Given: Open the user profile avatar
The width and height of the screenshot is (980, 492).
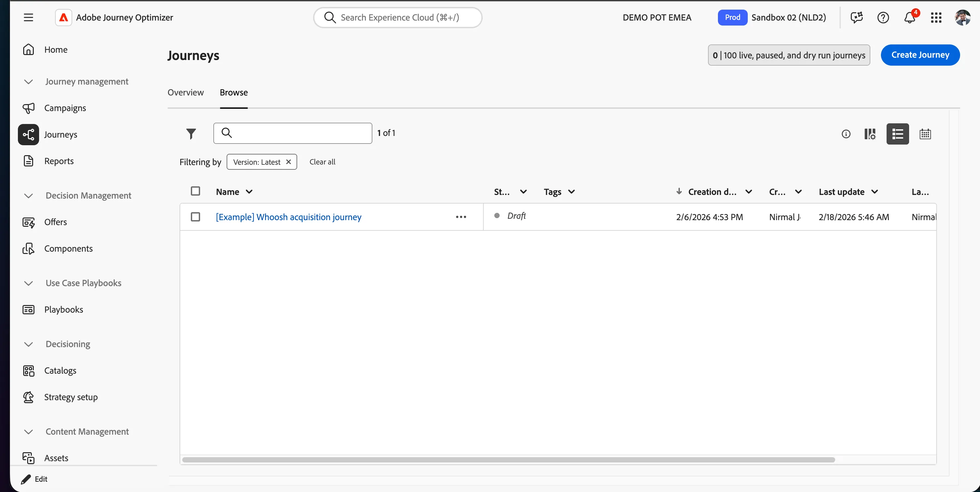Looking at the screenshot, I should (962, 18).
